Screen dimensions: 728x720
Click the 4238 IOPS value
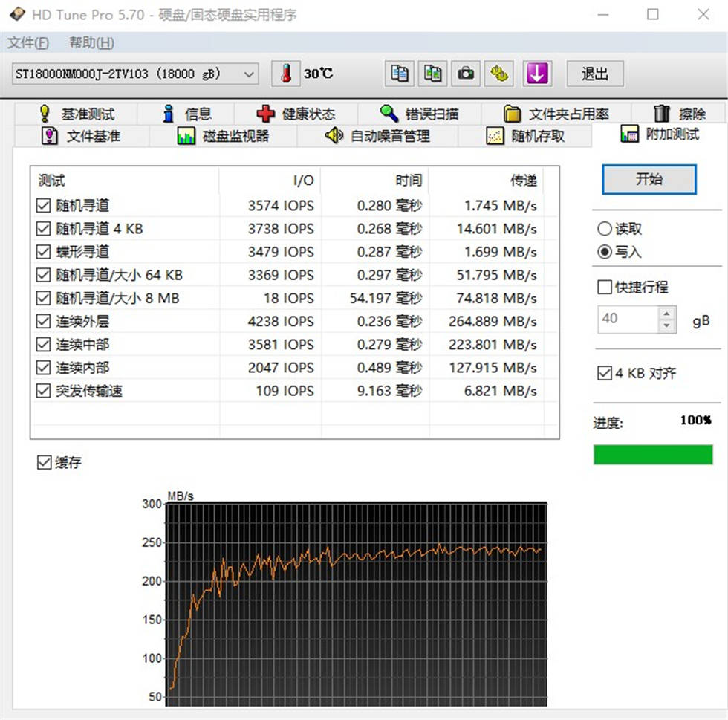click(281, 322)
